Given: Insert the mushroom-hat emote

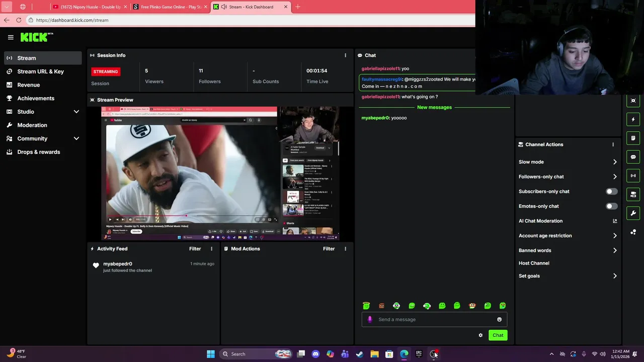Looking at the screenshot, I should [472, 306].
